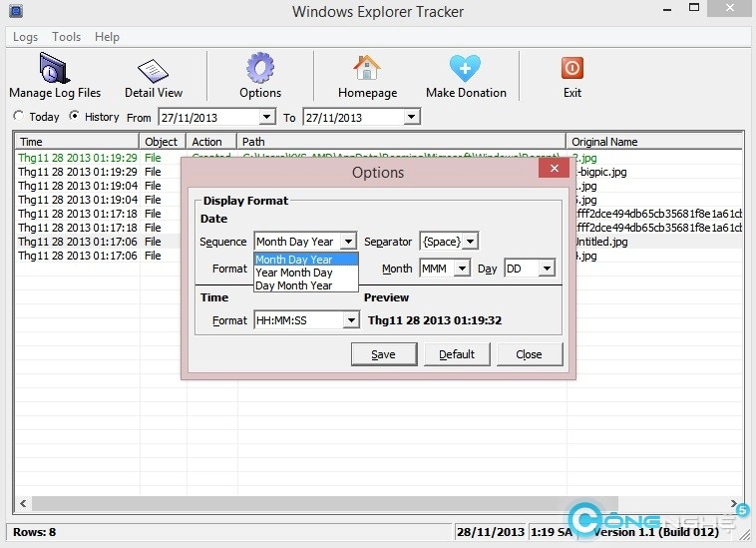Choose Day Month Year option
756x548 pixels.
306,285
